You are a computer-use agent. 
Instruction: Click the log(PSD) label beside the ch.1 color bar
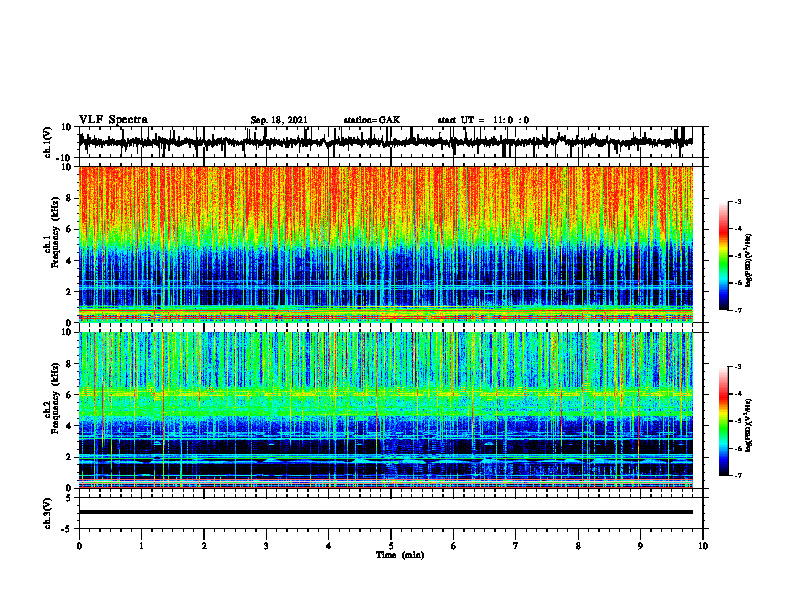coord(748,260)
